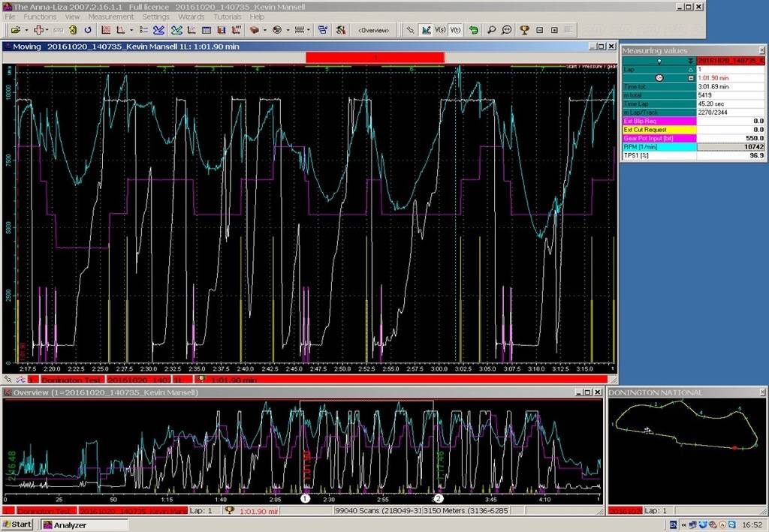Open the Wizards menu
The image size is (769, 532).
[191, 17]
